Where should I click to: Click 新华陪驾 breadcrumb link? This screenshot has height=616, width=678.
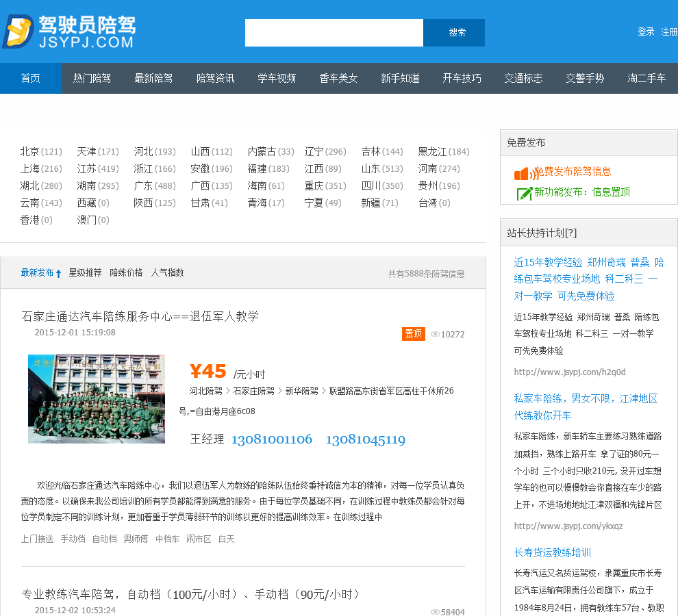click(302, 391)
